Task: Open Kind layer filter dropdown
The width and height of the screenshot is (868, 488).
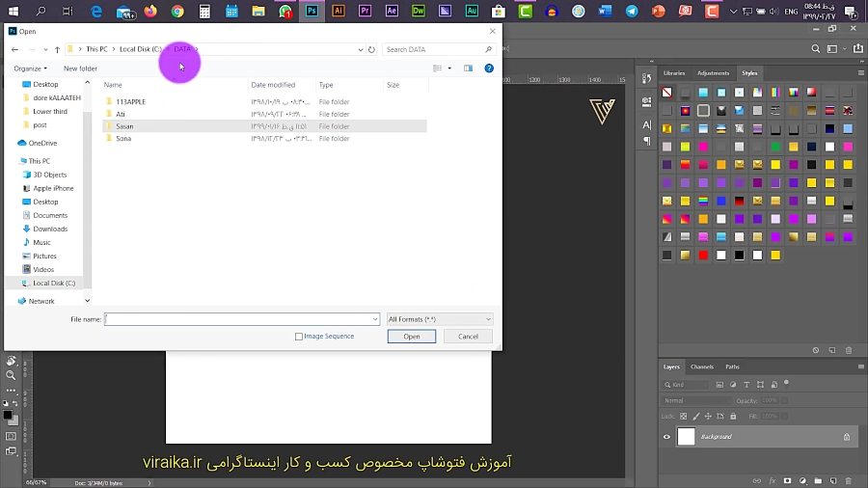Action: pyautogui.click(x=686, y=385)
